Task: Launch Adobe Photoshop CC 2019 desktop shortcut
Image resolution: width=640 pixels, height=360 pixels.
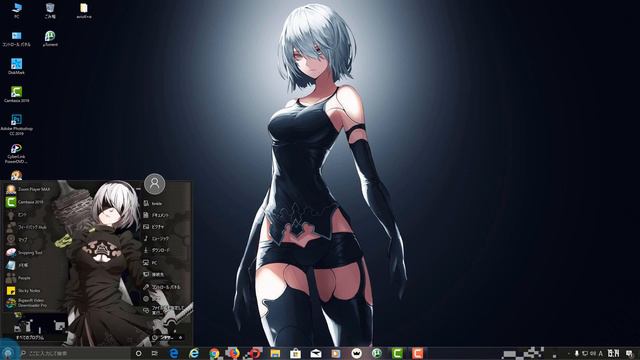Action: 17,124
